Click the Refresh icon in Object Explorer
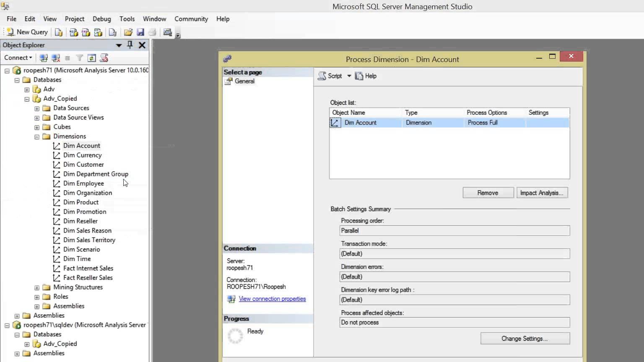The height and width of the screenshot is (362, 644). 91,58
